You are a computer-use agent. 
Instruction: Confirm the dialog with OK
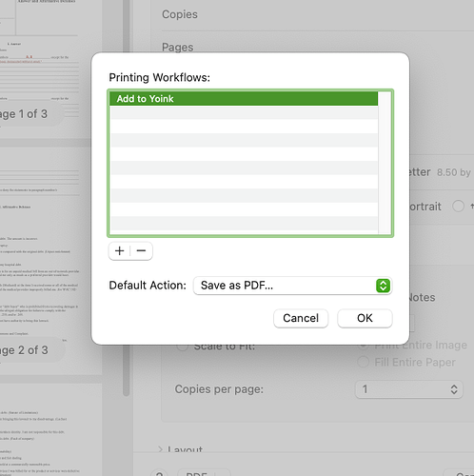(365, 318)
